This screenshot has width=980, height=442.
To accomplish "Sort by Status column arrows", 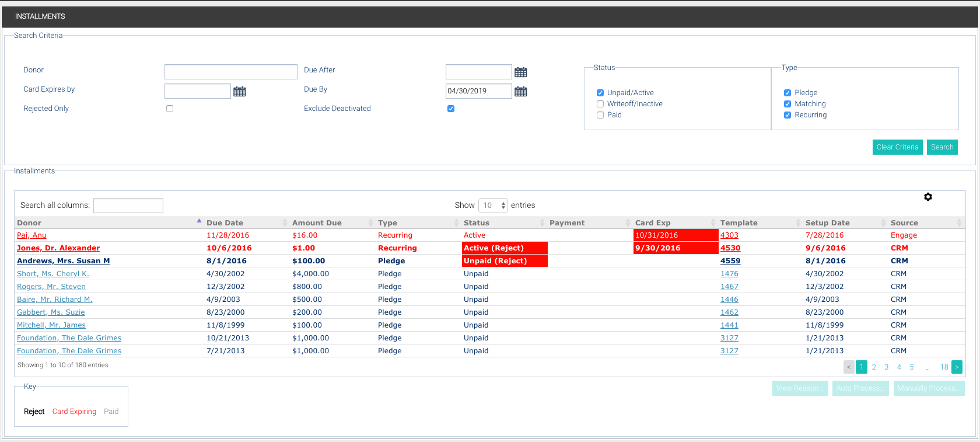I will (x=542, y=222).
